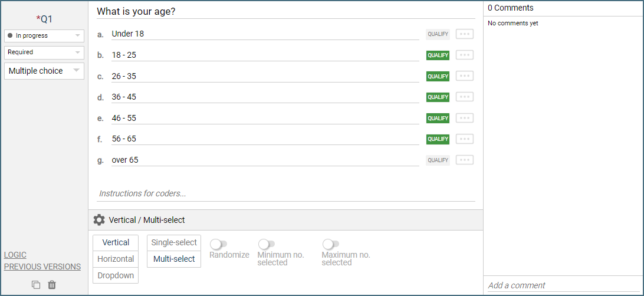Toggle QUALIFY badge for '46 - 55'
The image size is (644, 296).
coord(438,118)
